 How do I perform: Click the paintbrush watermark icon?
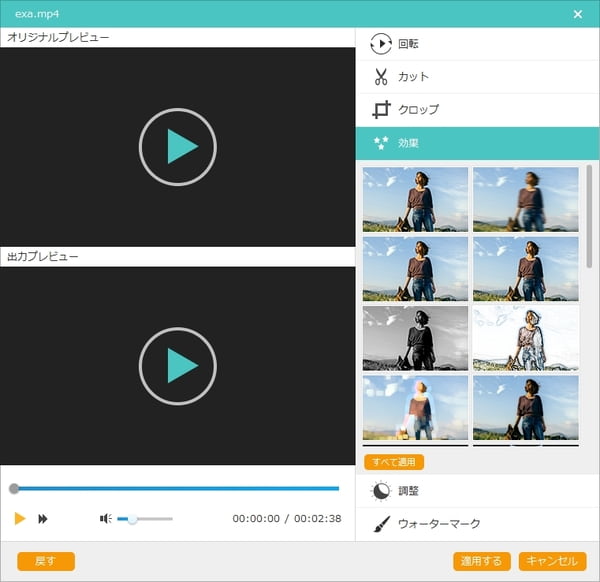pyautogui.click(x=382, y=524)
